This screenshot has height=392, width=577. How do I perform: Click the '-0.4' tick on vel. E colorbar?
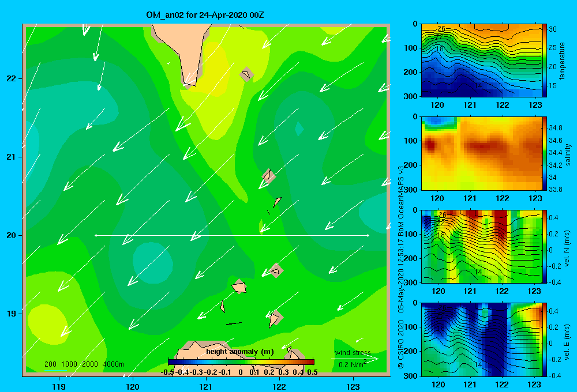point(554,375)
